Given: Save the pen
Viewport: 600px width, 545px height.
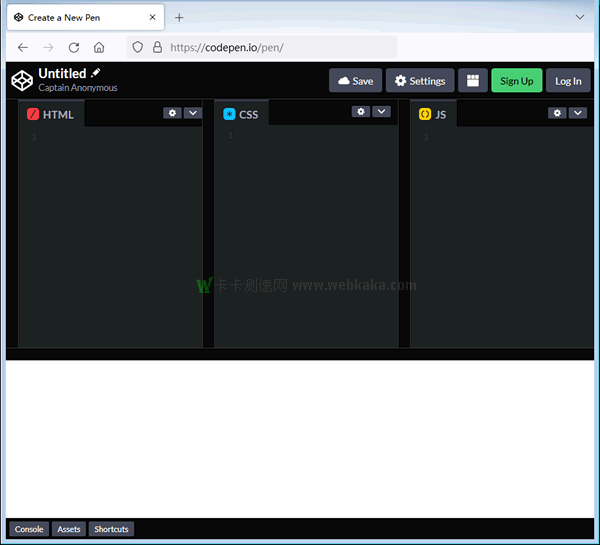Looking at the screenshot, I should coord(355,81).
